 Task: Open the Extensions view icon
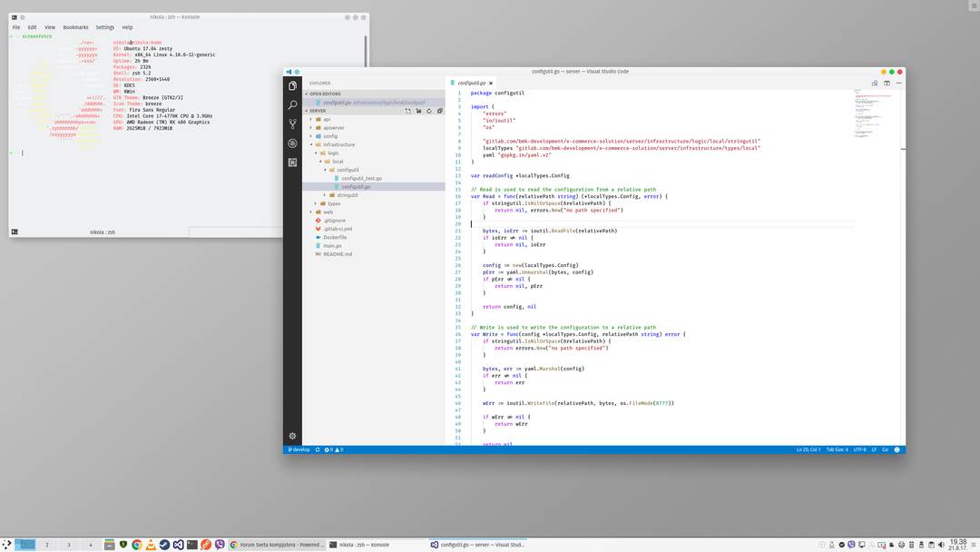[x=292, y=161]
